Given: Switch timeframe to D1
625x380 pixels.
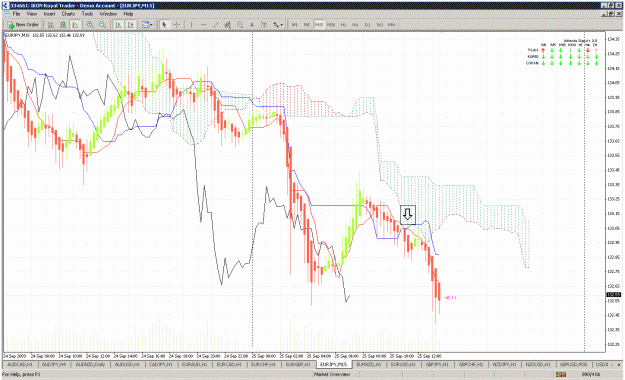Looking at the screenshot, I should pyautogui.click(x=368, y=25).
